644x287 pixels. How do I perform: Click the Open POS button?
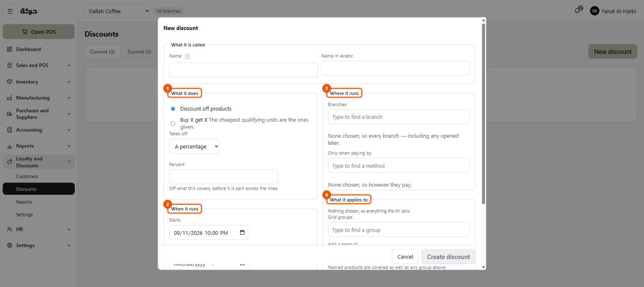pos(39,32)
